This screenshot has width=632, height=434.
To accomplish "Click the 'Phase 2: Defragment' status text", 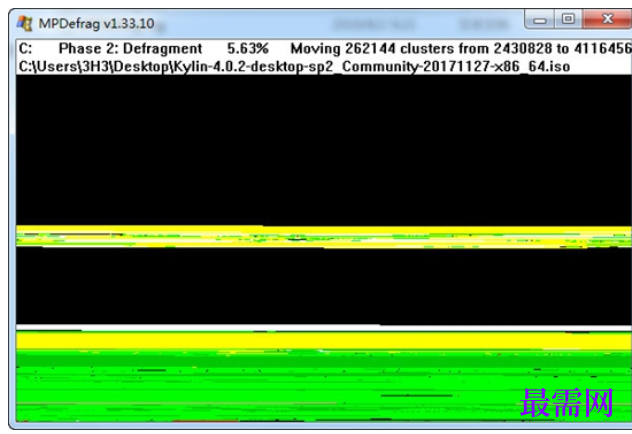I will pos(130,49).
